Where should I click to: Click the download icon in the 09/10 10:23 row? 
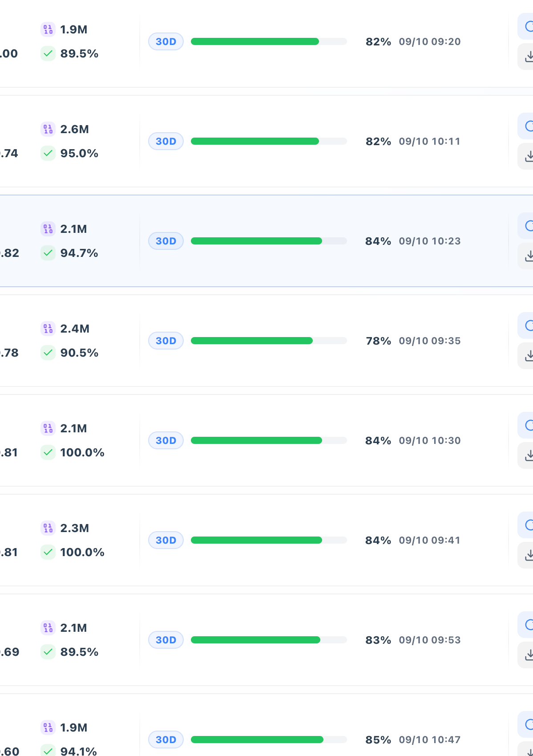(x=527, y=256)
